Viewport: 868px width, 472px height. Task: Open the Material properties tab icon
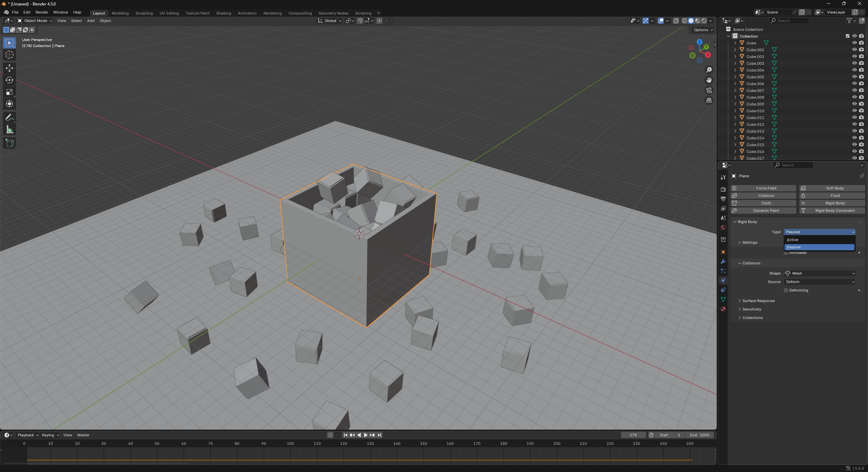pyautogui.click(x=723, y=309)
